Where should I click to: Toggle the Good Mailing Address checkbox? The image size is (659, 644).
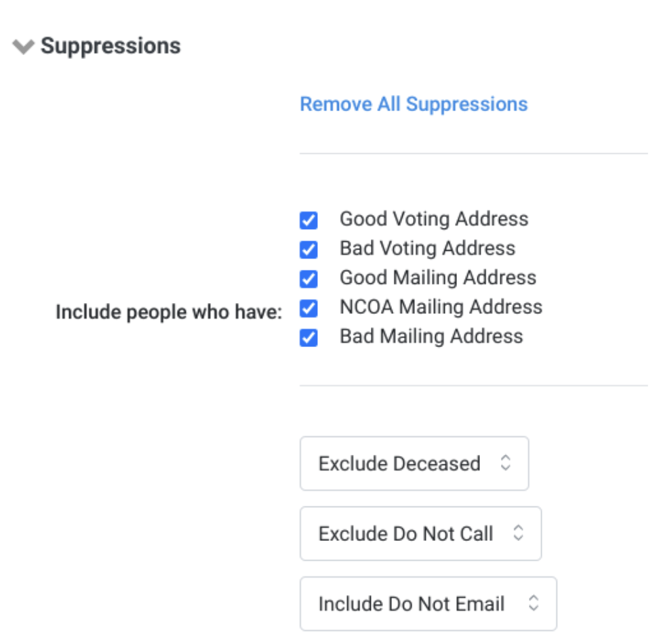tap(308, 279)
